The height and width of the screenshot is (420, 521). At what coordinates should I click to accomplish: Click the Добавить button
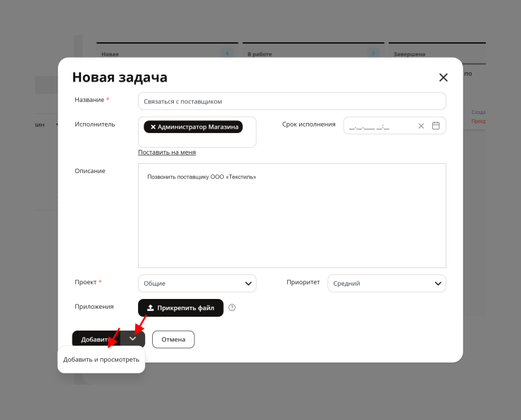pos(96,339)
